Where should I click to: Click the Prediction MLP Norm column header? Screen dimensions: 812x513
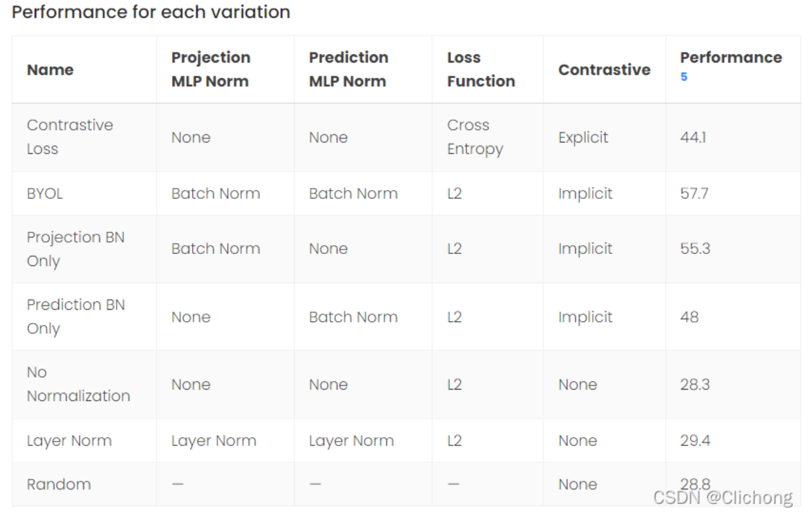pos(348,69)
